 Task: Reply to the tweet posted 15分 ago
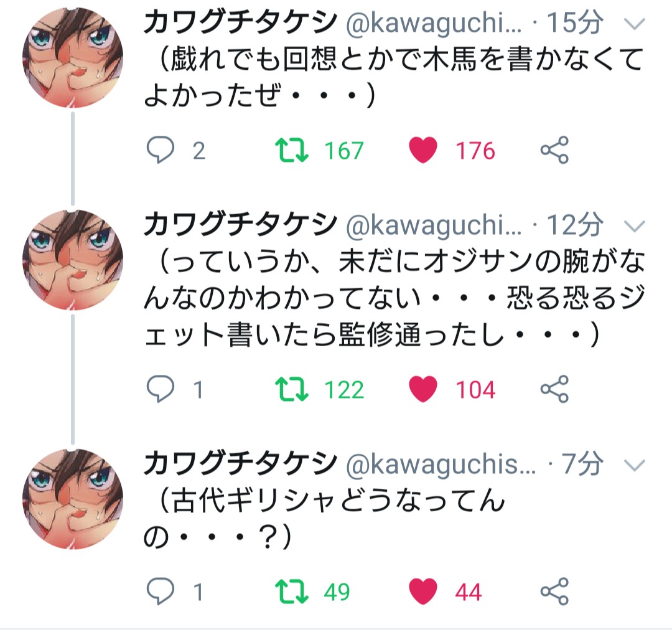161,149
